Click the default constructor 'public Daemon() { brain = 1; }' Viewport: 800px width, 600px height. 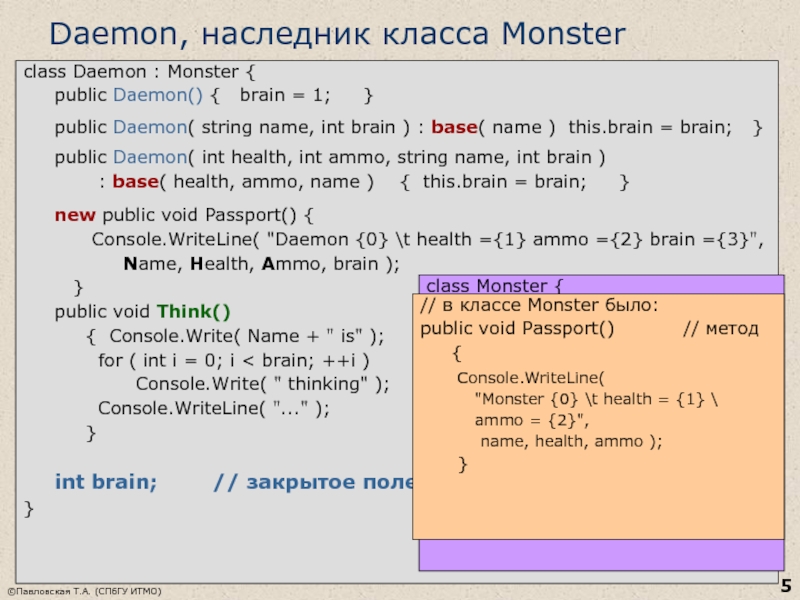tap(214, 95)
